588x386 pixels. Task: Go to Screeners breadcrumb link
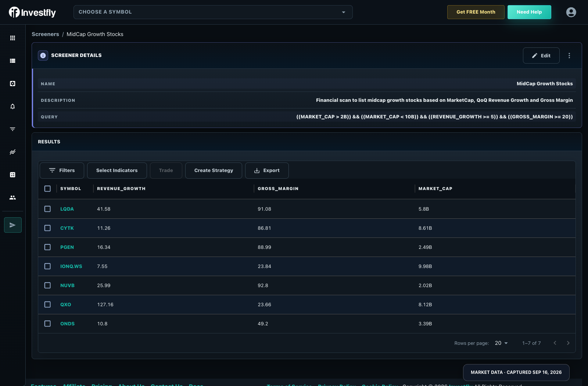tap(45, 34)
